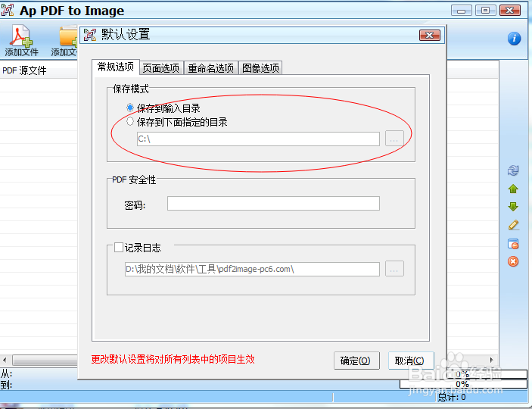Click the PDF password input field
Image resolution: width=532 pixels, height=409 pixels.
coord(273,203)
